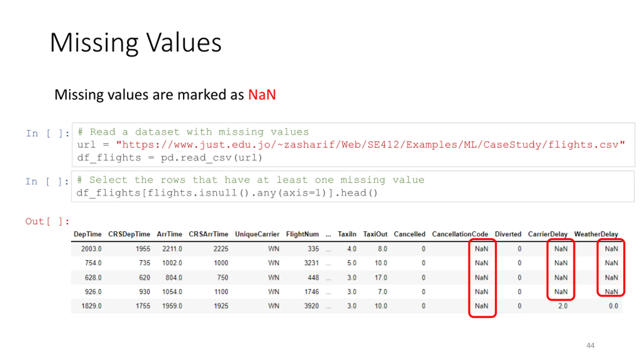
Task: Click the ArrTime value 1002.0
Action: point(172,263)
